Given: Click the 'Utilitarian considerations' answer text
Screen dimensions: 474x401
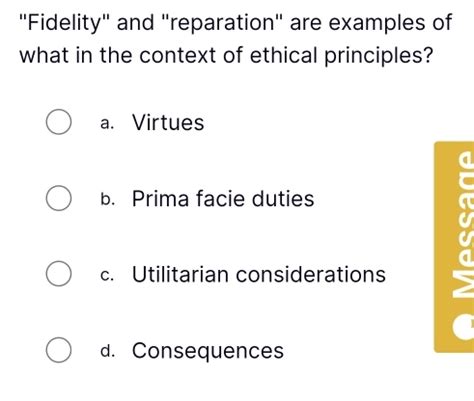Looking at the screenshot, I should (x=259, y=274).
